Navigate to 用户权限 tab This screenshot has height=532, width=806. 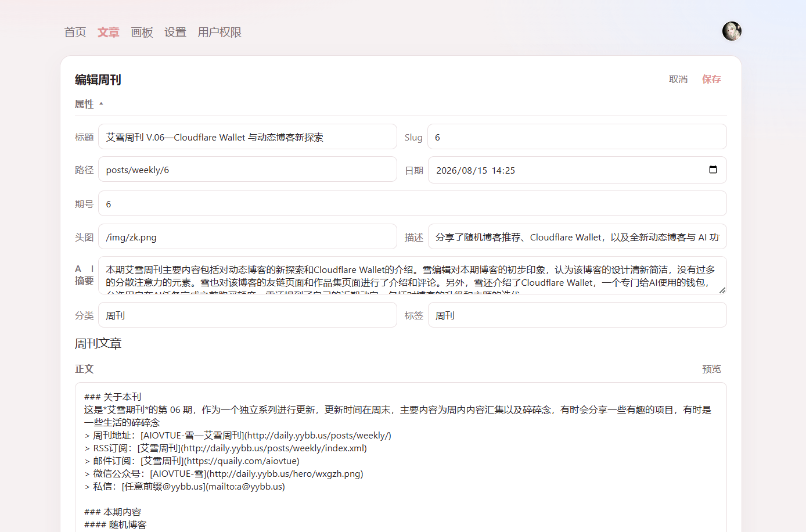pos(220,33)
